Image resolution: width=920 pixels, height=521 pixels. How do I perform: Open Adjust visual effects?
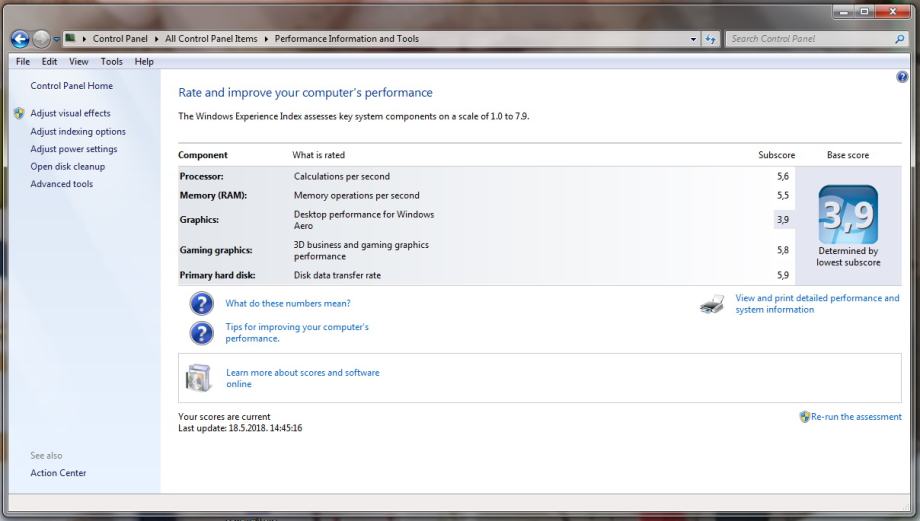pyautogui.click(x=70, y=113)
